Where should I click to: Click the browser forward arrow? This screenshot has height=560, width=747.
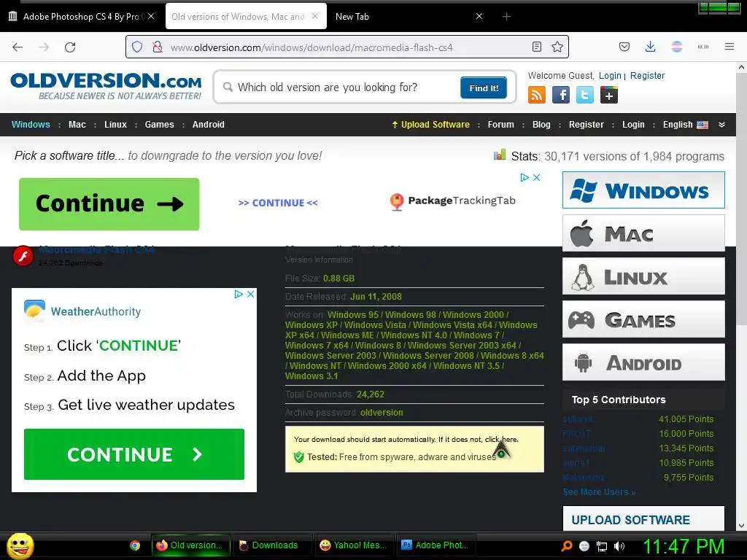[44, 47]
